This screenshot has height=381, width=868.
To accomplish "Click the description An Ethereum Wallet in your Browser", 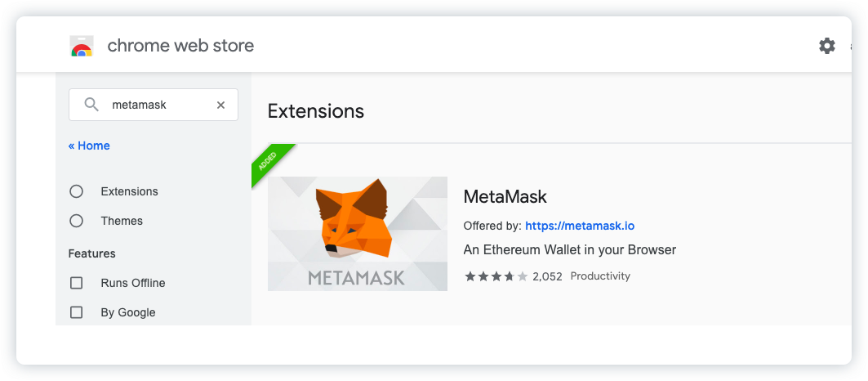I will 570,249.
